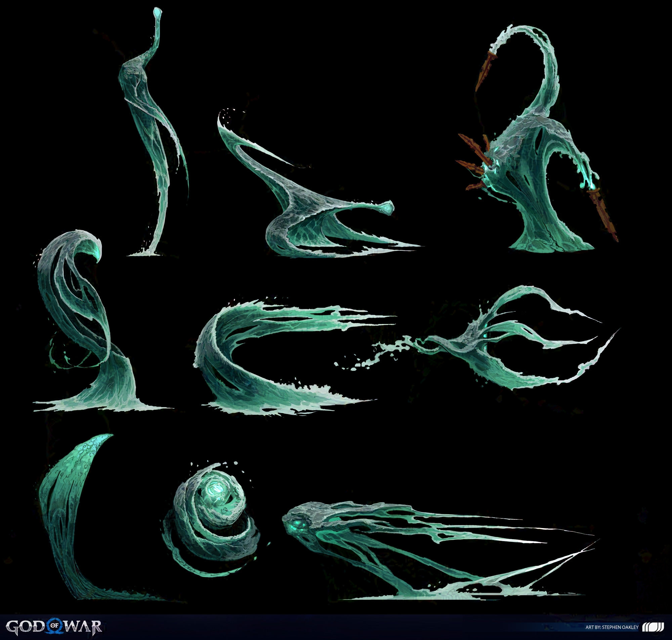Click the God of War logo
Viewport: 672px width, 640px height.
(54, 626)
